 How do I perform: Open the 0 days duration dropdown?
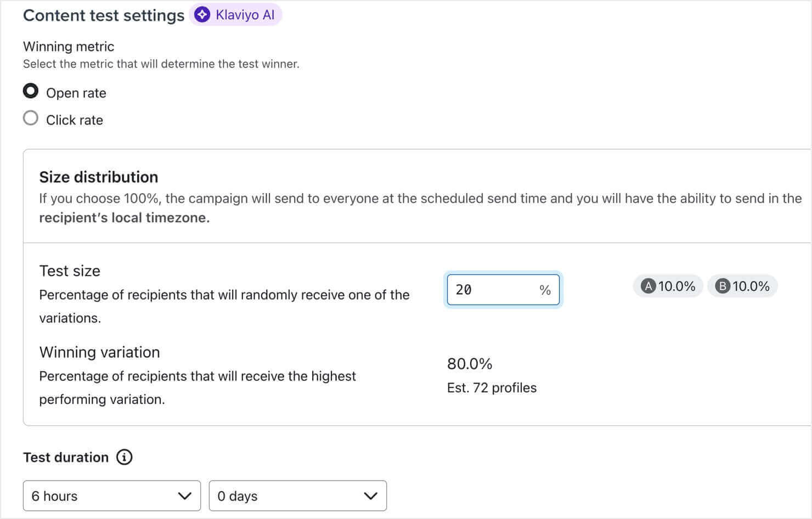pos(297,496)
